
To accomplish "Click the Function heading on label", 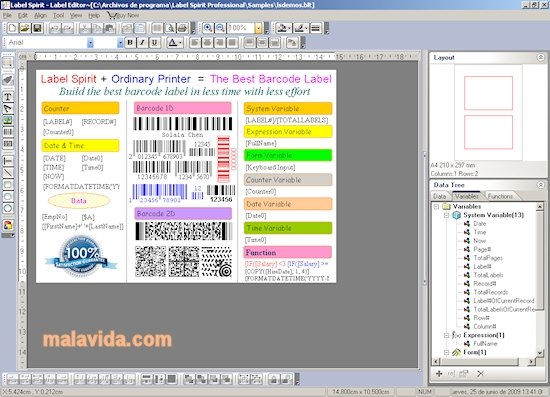I will click(x=288, y=252).
